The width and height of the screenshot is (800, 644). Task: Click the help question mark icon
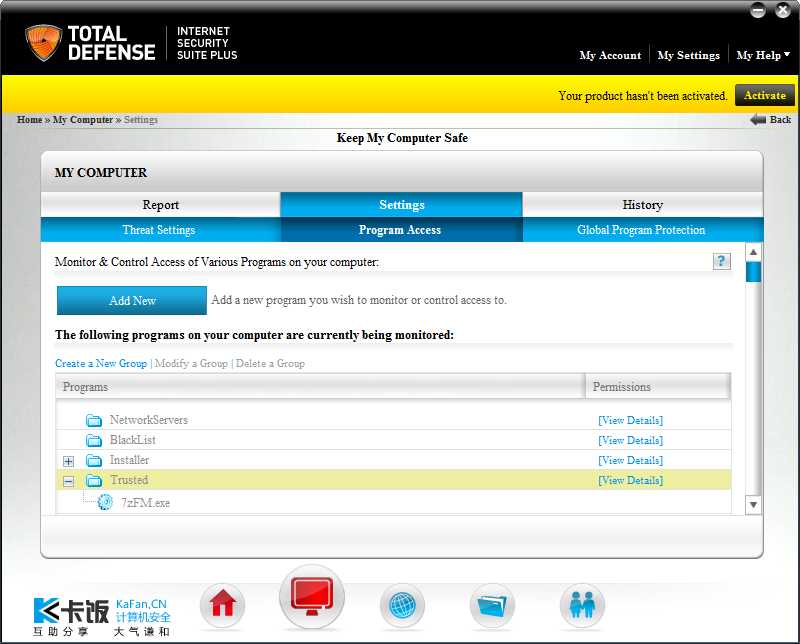tap(721, 261)
